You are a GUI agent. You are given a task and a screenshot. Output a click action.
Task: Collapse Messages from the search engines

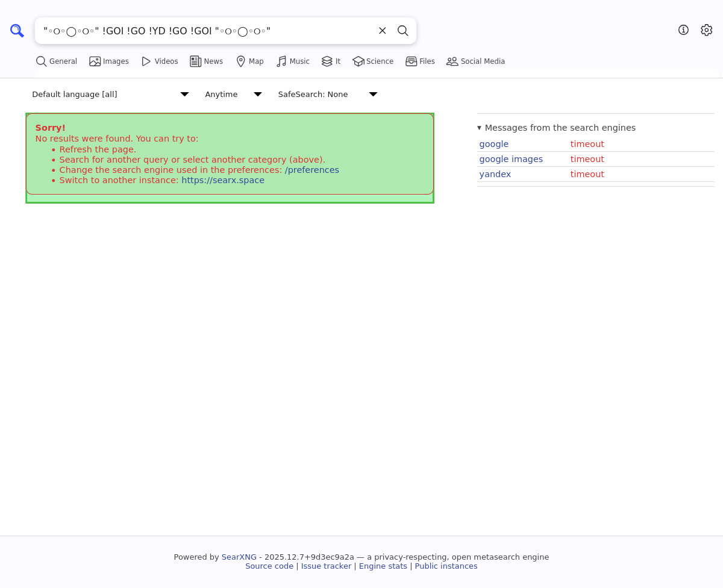click(556, 128)
